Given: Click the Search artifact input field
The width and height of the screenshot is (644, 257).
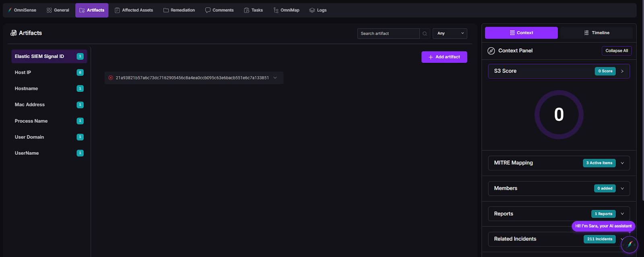Looking at the screenshot, I should [x=388, y=33].
